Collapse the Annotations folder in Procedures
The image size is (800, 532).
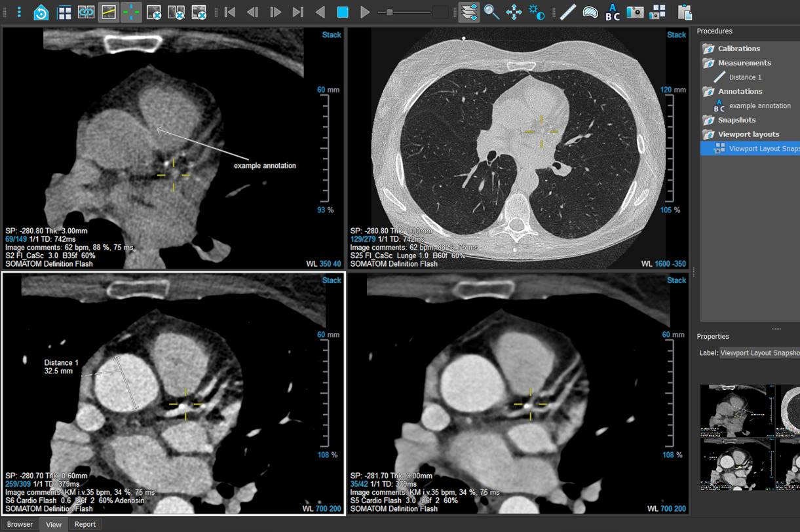coord(708,92)
